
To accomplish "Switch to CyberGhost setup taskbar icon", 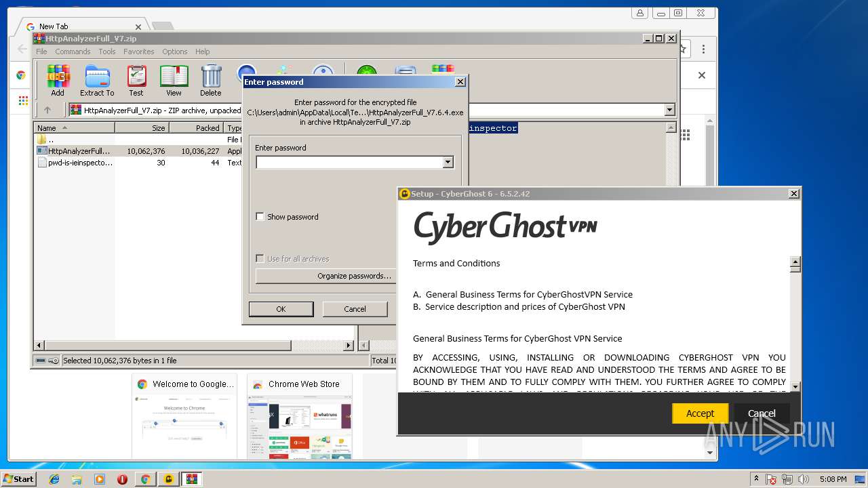I will tap(168, 479).
